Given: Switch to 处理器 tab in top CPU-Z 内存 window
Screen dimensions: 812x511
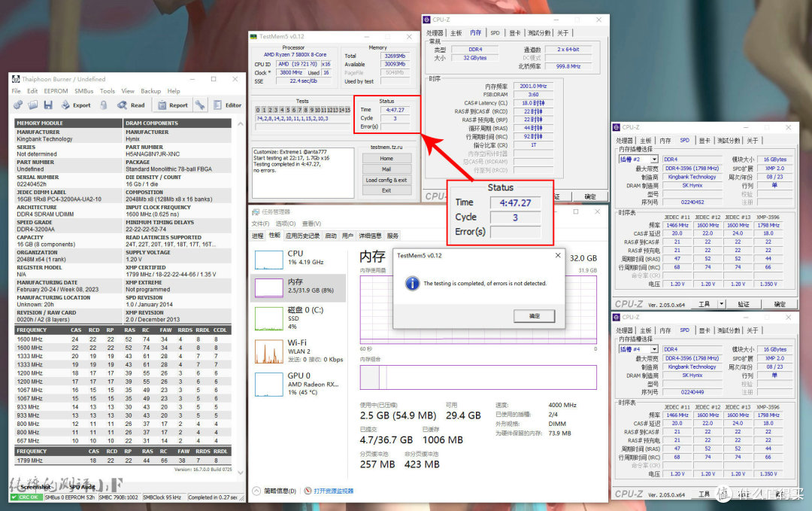Looking at the screenshot, I should click(x=435, y=32).
